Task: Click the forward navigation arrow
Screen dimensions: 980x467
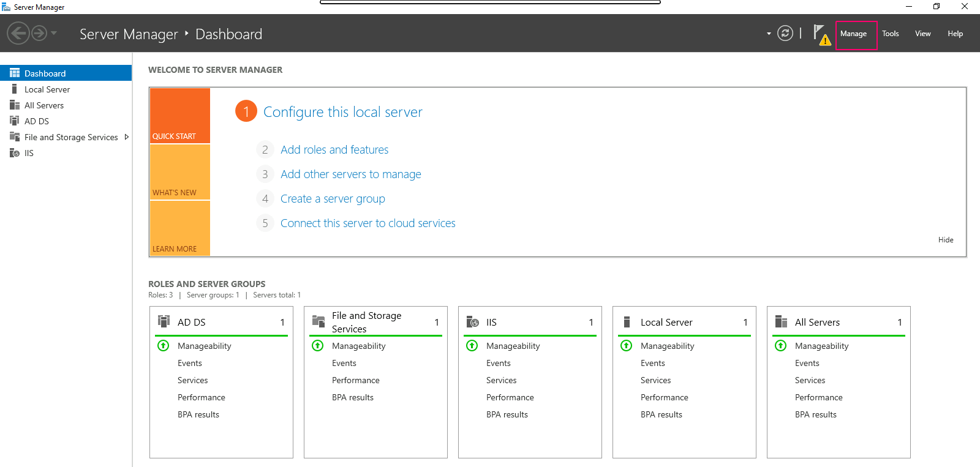Action: 39,33
